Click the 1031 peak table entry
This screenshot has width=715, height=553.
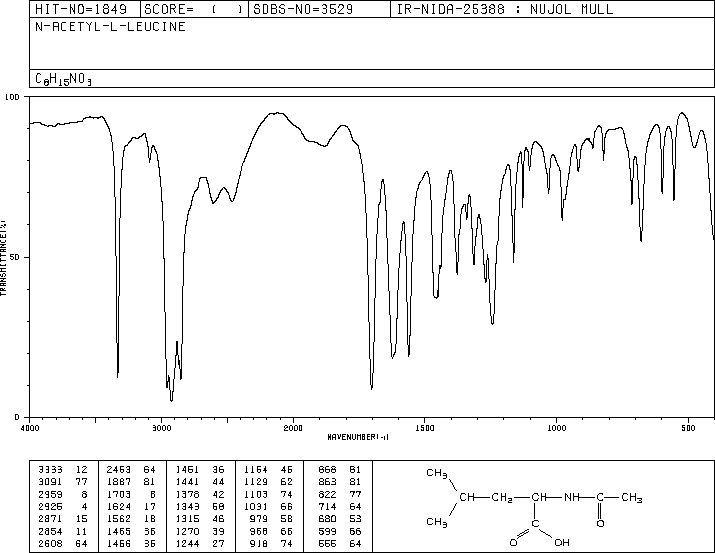[256, 506]
